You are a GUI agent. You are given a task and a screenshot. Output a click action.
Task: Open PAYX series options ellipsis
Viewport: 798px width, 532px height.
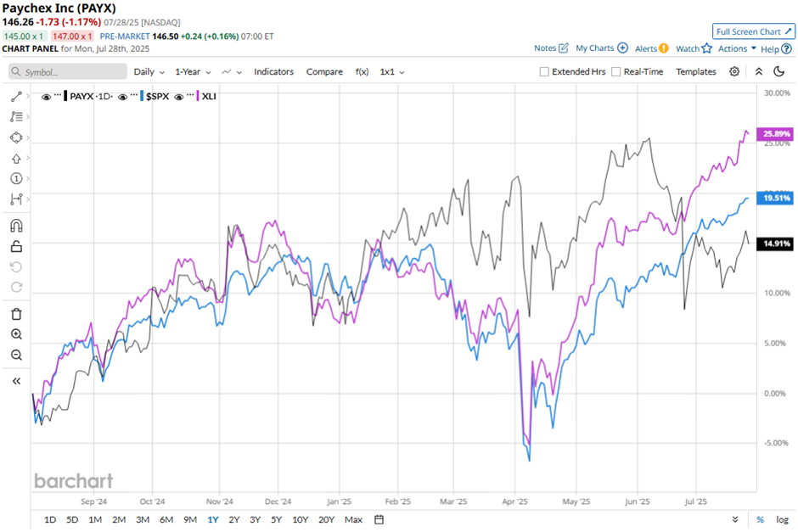coord(57,95)
